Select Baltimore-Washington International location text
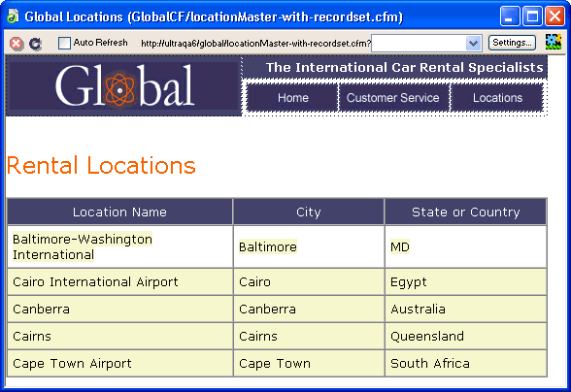 click(83, 246)
